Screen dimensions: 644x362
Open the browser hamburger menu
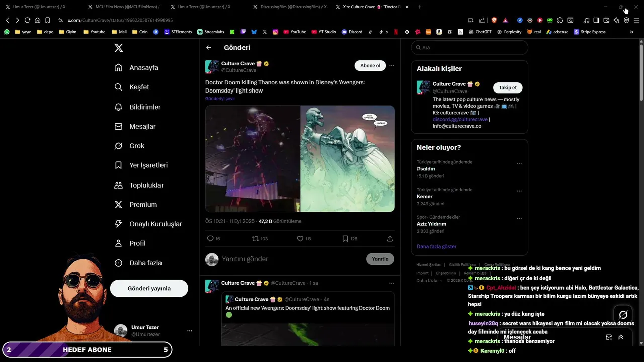[636, 20]
